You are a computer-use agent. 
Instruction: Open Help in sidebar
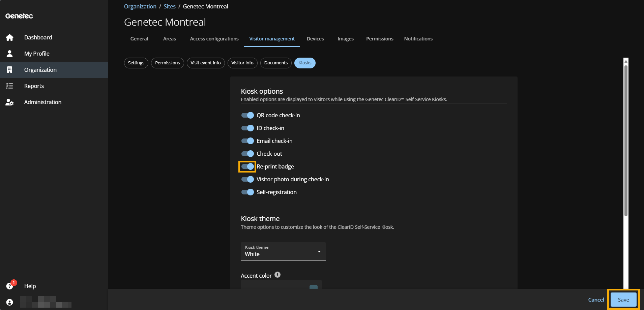54,286
